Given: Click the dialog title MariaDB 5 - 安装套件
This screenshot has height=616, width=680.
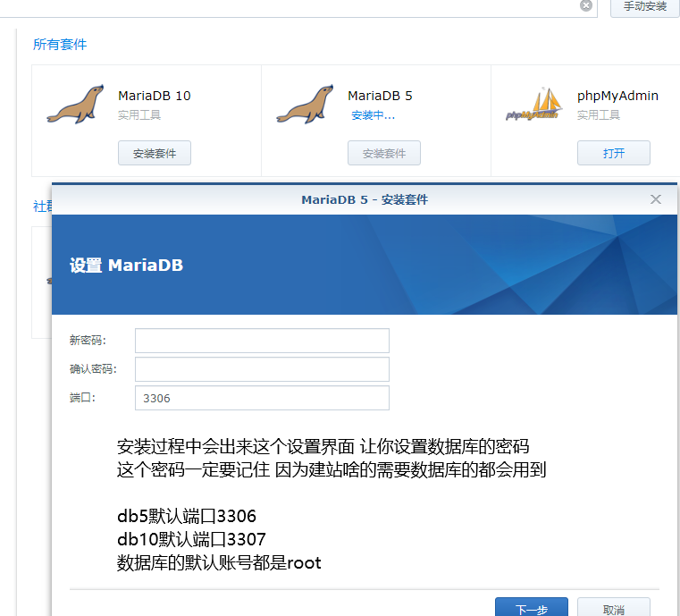Looking at the screenshot, I should click(365, 199).
